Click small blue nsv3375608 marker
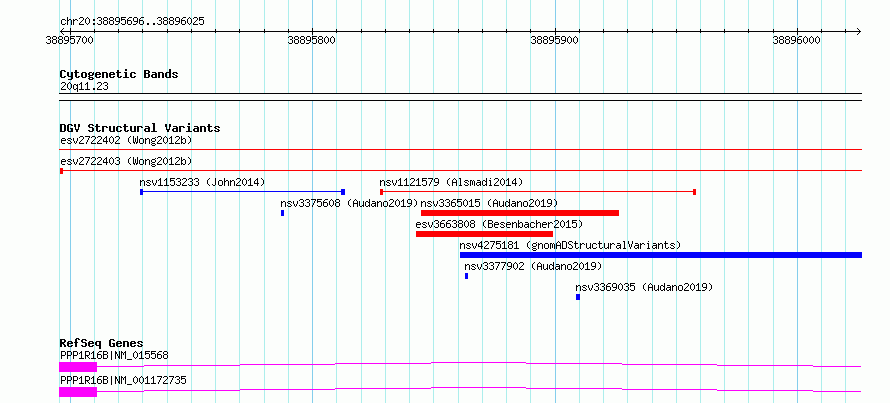 click(x=283, y=213)
